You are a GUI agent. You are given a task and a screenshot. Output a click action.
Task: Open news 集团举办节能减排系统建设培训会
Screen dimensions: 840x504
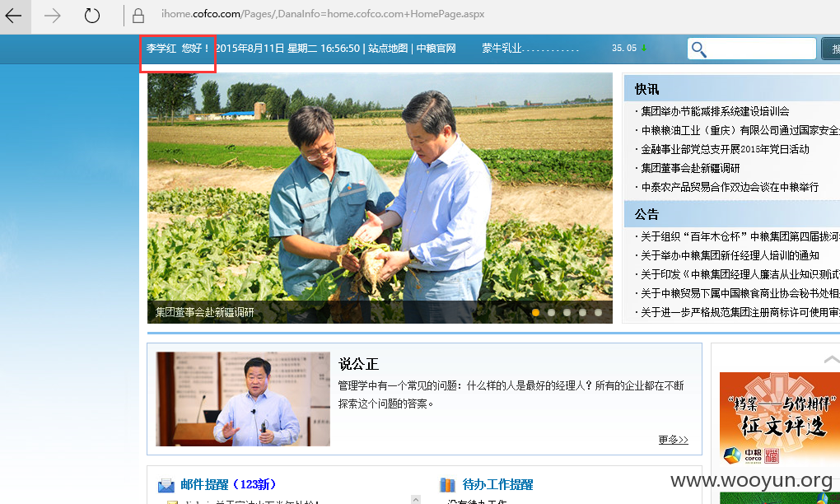tap(715, 111)
